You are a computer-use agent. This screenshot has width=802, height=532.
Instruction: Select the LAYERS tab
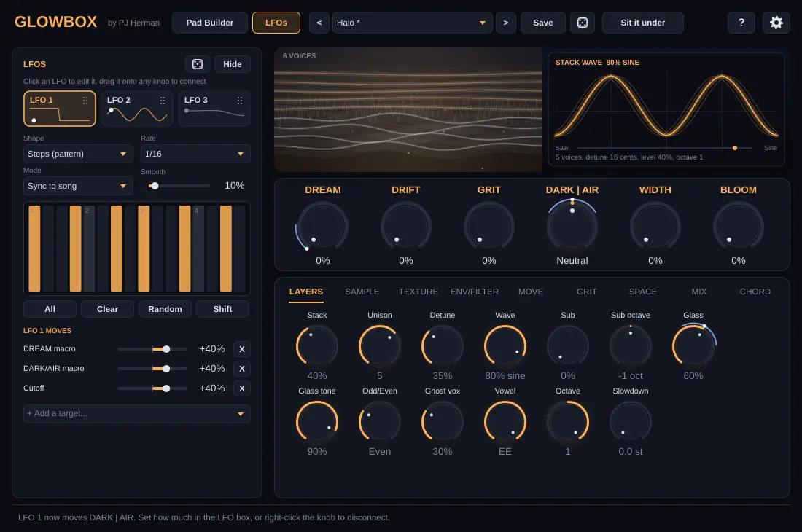[306, 292]
